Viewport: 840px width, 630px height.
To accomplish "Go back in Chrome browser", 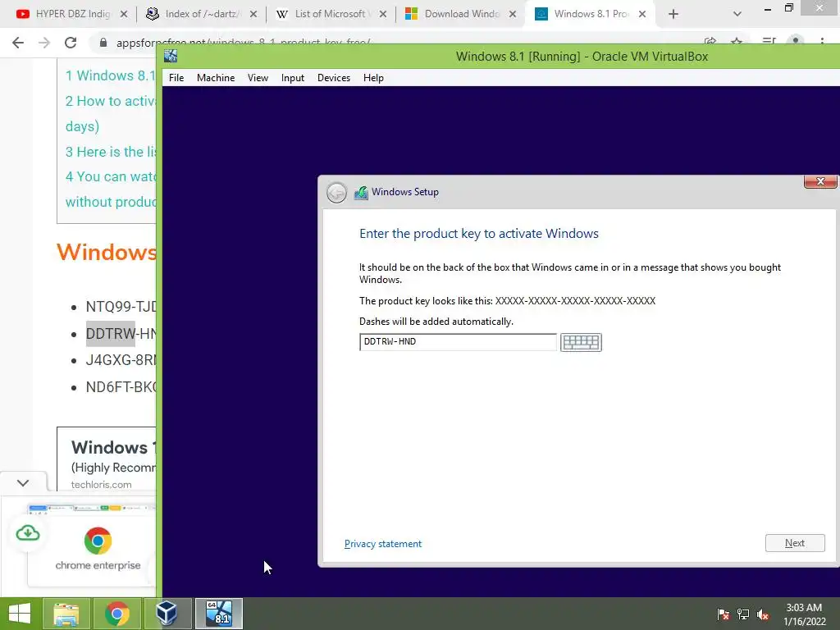I will tap(18, 43).
